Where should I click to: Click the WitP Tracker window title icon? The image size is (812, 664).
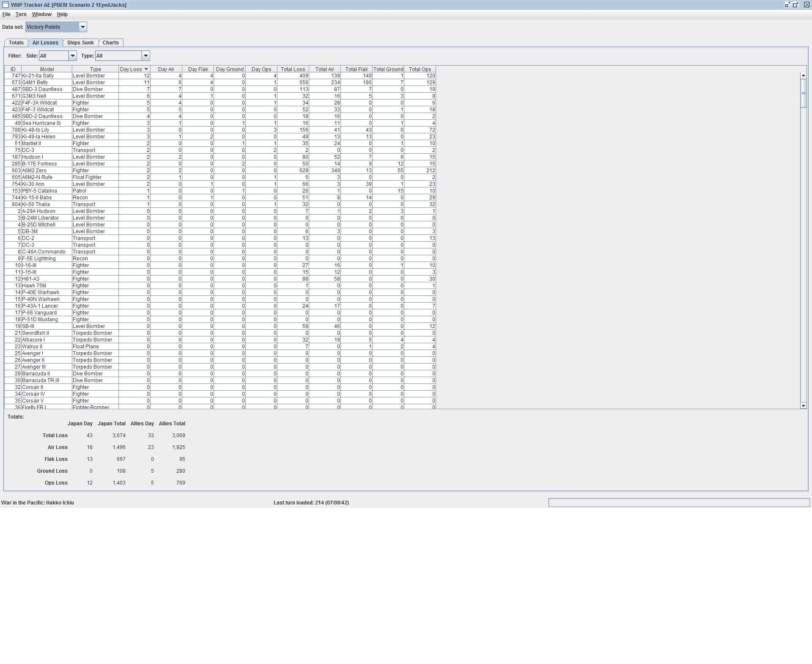coord(5,5)
